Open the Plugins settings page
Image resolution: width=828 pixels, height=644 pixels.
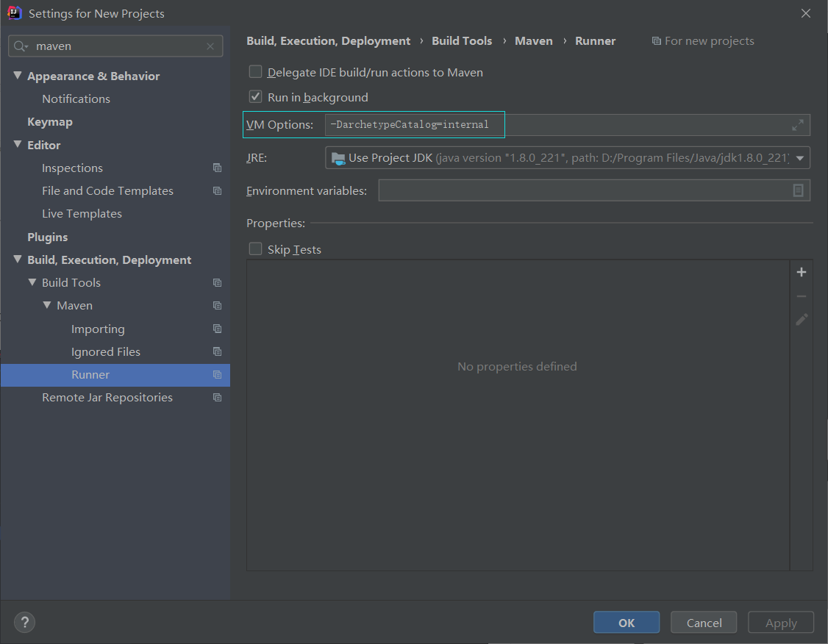click(48, 237)
